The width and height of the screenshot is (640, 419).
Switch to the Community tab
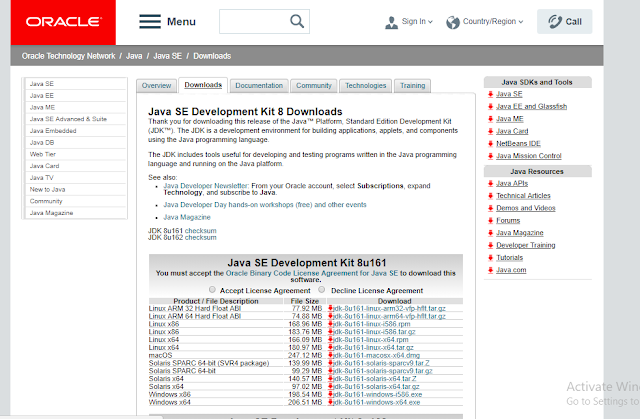(313, 86)
